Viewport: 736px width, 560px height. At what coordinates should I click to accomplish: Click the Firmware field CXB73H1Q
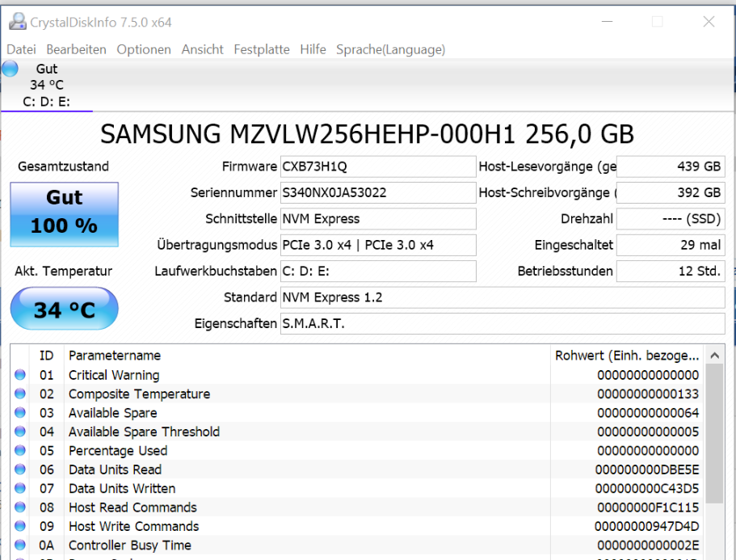click(x=378, y=166)
